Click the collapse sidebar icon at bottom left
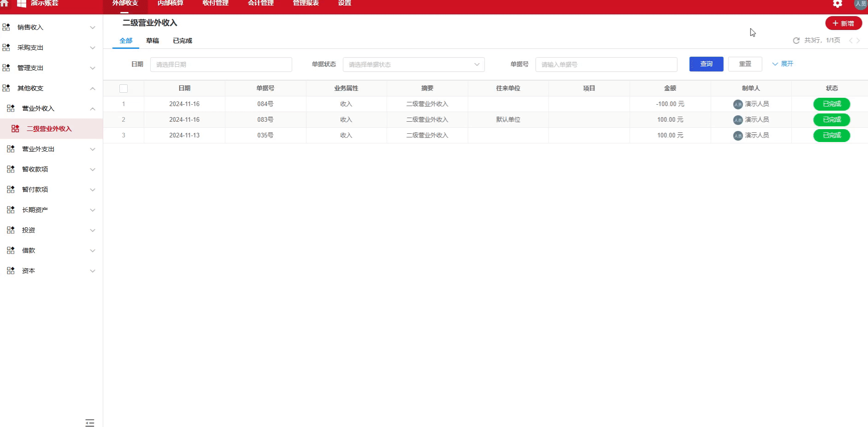868x427 pixels. (90, 422)
